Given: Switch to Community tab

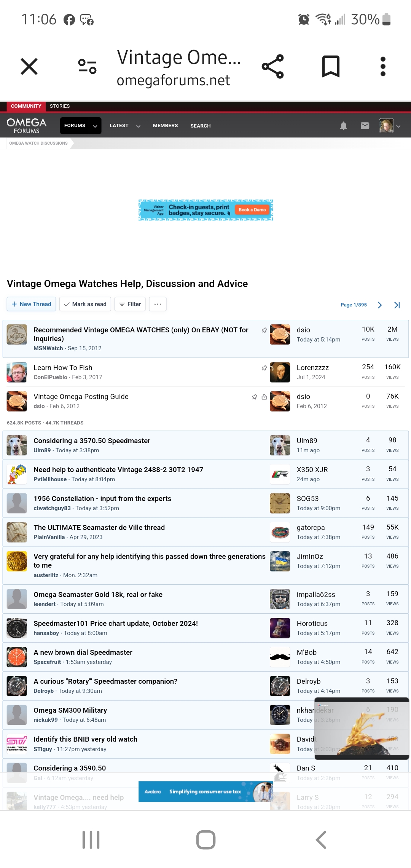Looking at the screenshot, I should point(26,106).
